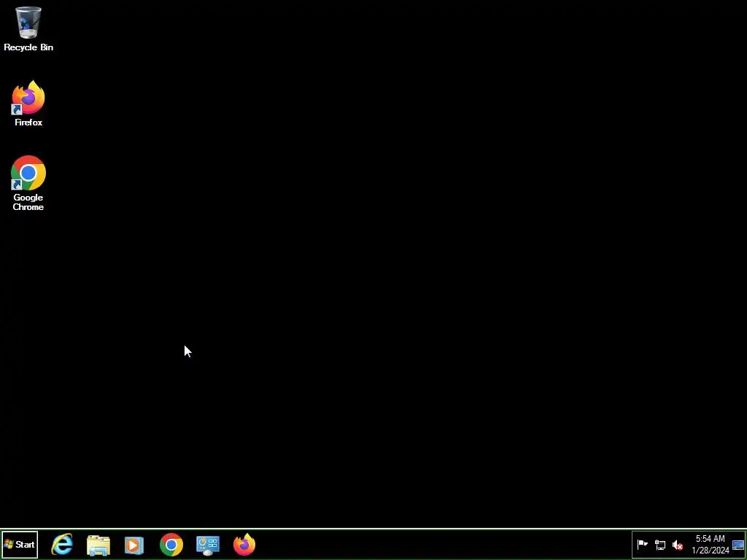747x560 pixels.
Task: Open the clock showing 5:54 AM
Action: (711, 545)
